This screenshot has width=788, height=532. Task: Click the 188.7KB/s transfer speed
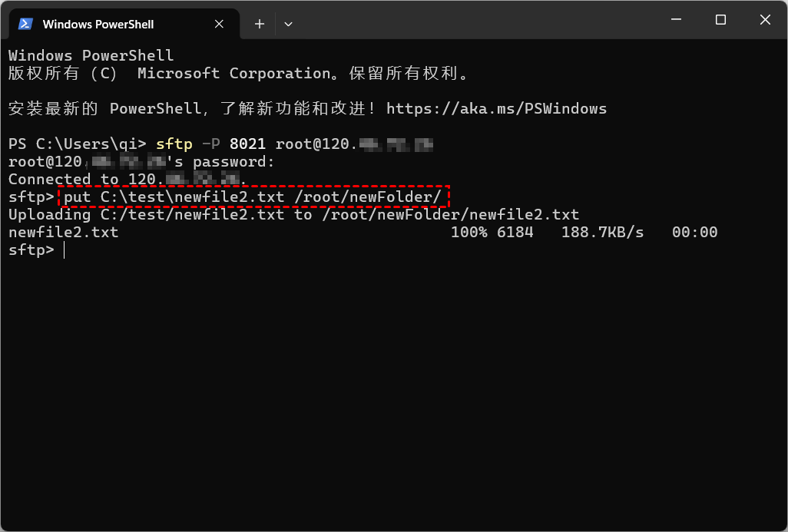(x=602, y=232)
